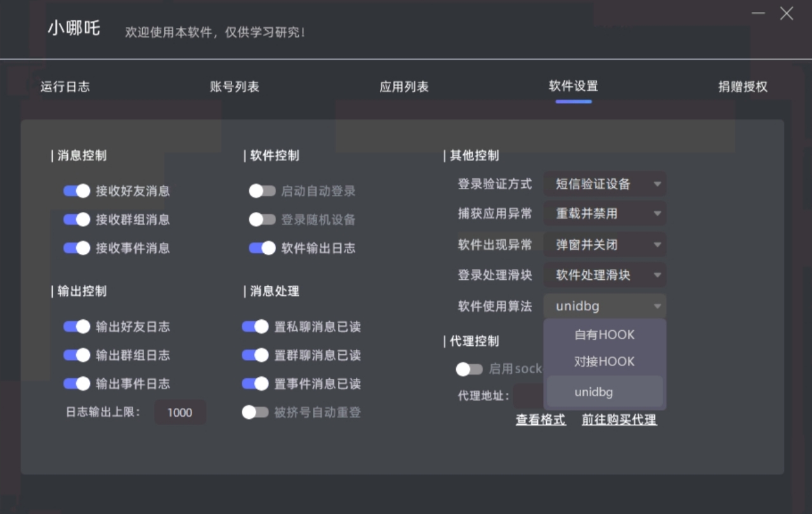Screen dimensions: 812x514
Task: Select 自有HOOK from the algorithm list
Action: pos(605,334)
